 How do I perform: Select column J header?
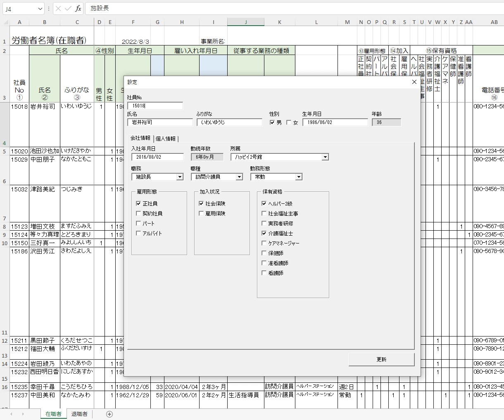[x=246, y=22]
